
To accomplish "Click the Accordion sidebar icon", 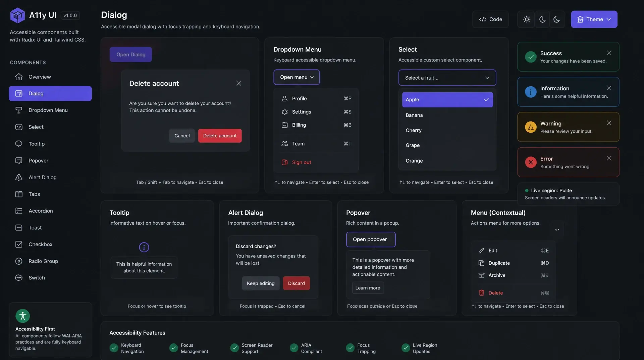I will click(x=19, y=211).
